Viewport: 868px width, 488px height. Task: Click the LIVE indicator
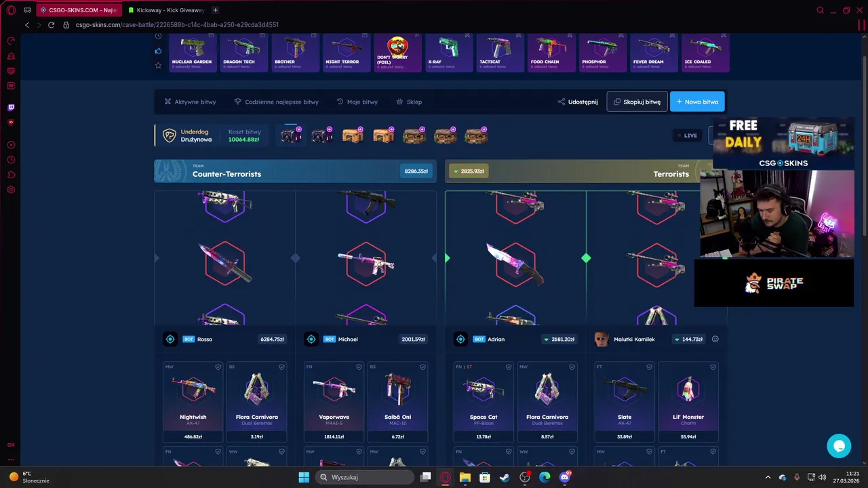[687, 136]
